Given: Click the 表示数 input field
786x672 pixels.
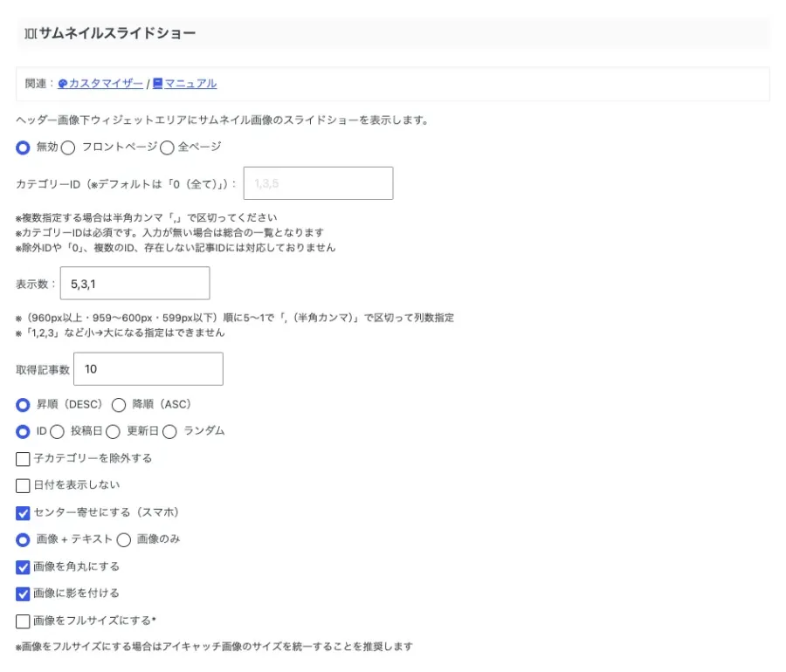Looking at the screenshot, I should pos(134,284).
